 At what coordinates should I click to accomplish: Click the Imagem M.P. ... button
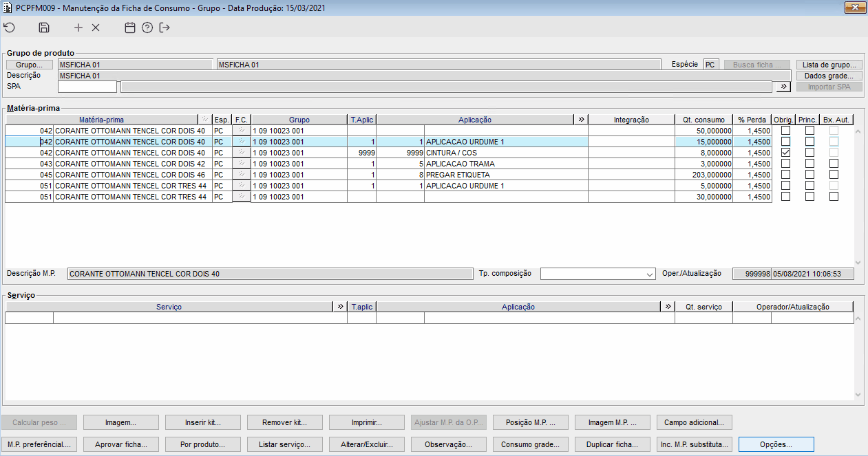pos(613,422)
